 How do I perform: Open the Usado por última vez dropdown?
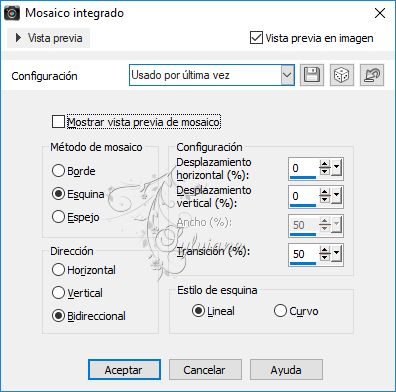pos(212,75)
